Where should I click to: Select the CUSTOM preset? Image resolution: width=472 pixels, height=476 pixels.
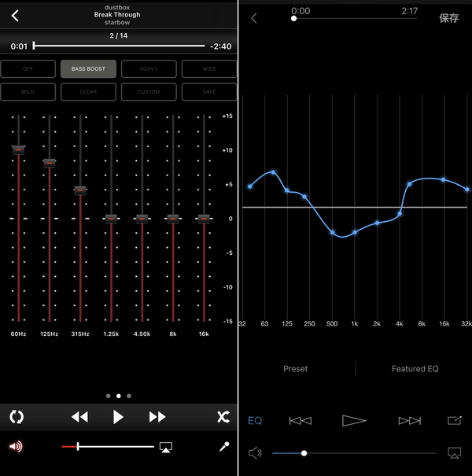click(149, 92)
